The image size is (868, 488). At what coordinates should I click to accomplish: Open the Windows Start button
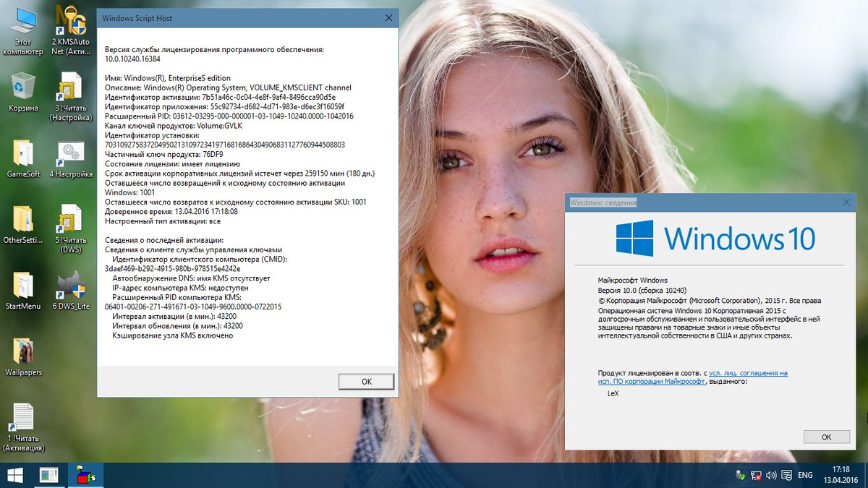pyautogui.click(x=14, y=475)
